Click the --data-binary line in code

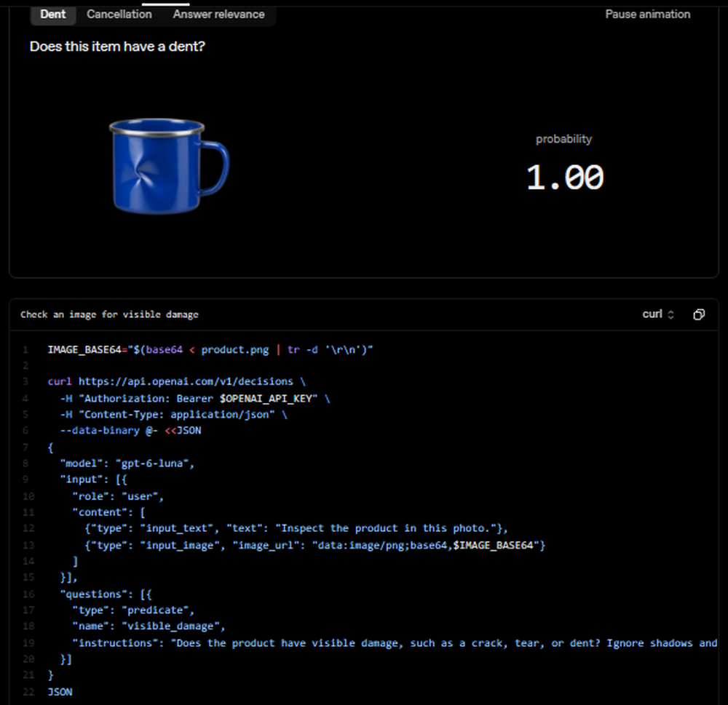(x=130, y=430)
